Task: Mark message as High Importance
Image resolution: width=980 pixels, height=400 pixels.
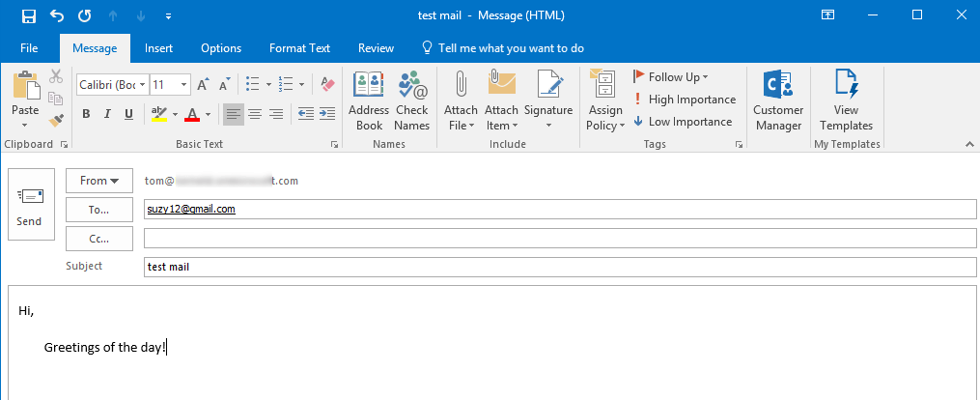Action: [x=684, y=100]
